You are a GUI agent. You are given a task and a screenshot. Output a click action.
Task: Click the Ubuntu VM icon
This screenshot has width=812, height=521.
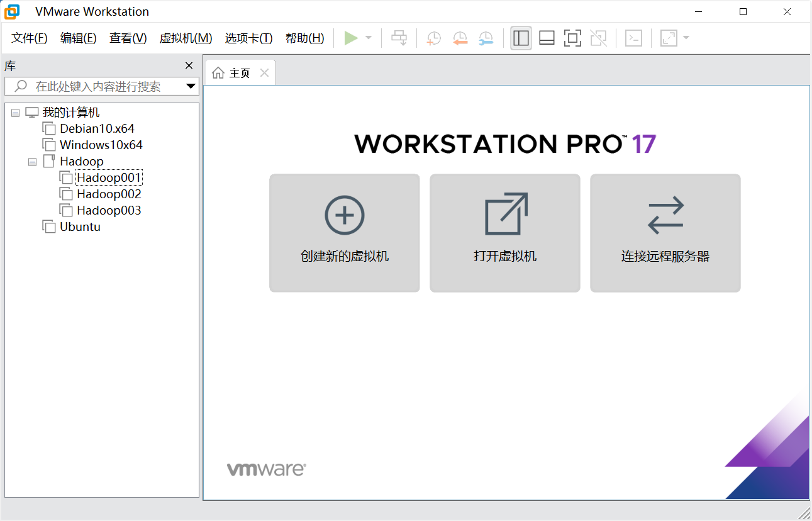click(49, 227)
